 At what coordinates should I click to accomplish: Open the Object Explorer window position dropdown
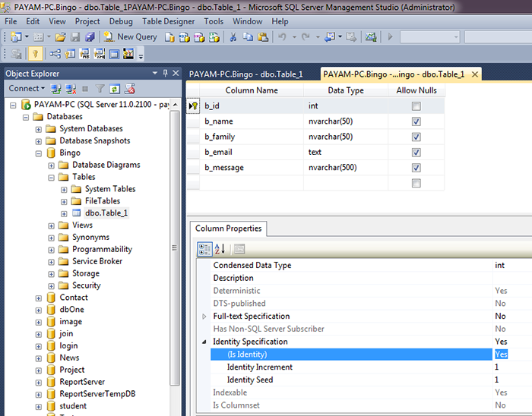(x=155, y=73)
